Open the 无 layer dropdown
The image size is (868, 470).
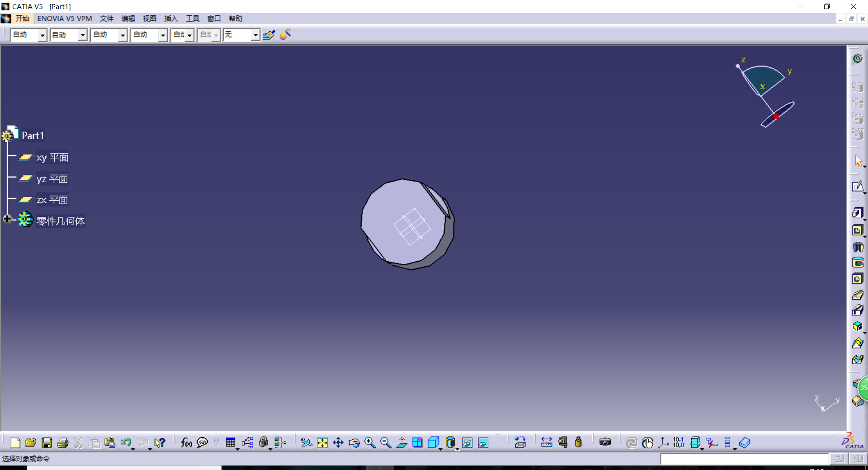(255, 35)
